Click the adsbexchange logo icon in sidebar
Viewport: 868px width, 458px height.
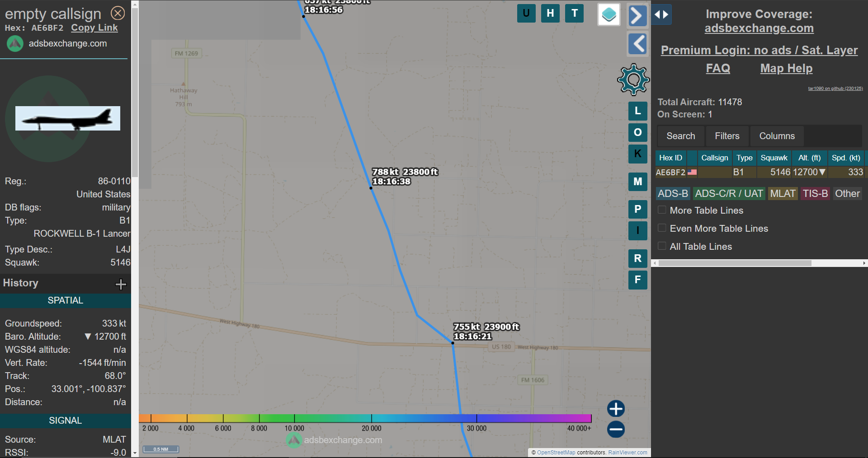[15, 44]
